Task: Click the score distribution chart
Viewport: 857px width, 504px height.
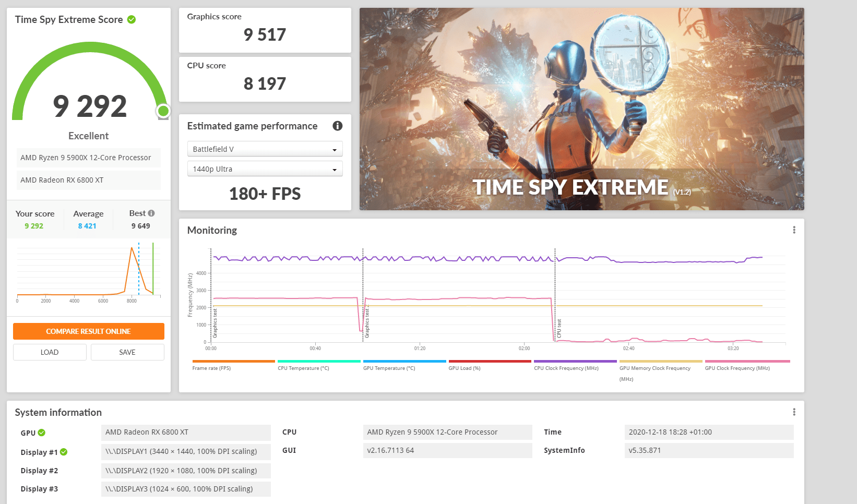Action: [89, 272]
